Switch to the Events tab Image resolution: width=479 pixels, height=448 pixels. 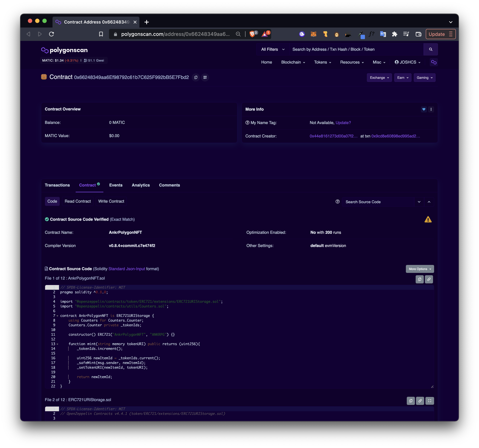point(116,185)
